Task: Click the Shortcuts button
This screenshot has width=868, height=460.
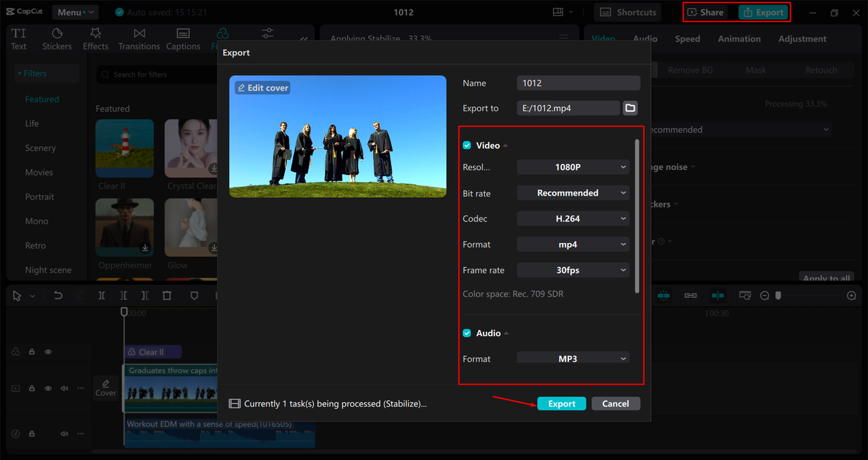Action: click(x=628, y=12)
